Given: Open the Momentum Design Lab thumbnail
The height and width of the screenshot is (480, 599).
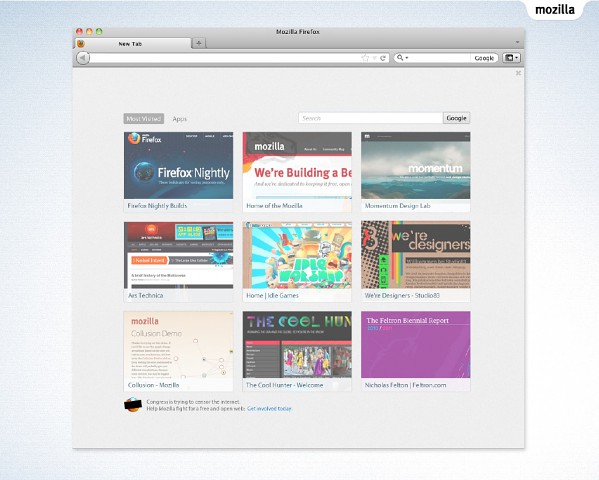Looking at the screenshot, I should 416,172.
